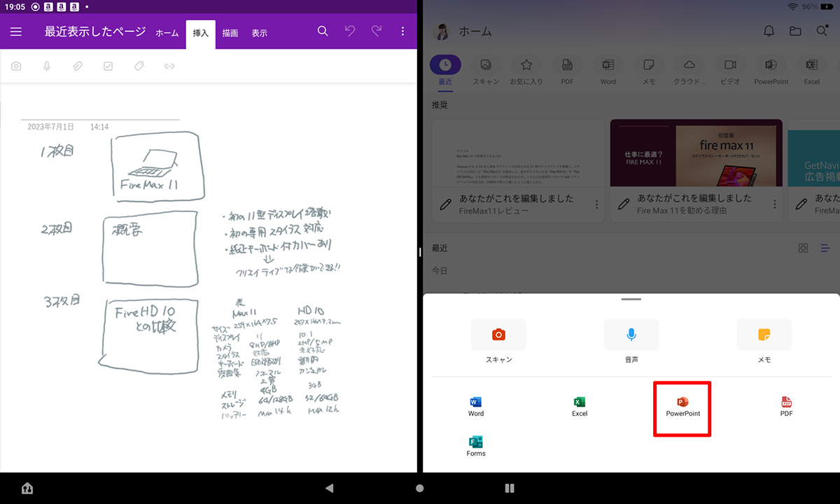
Task: Insert a link using the chain icon
Action: (x=169, y=66)
